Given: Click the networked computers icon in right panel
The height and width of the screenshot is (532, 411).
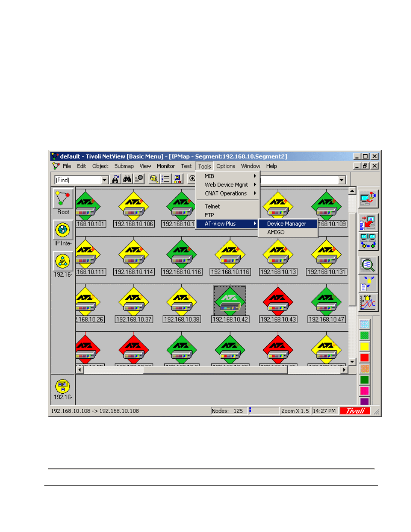Looking at the screenshot, I should pos(368,241).
